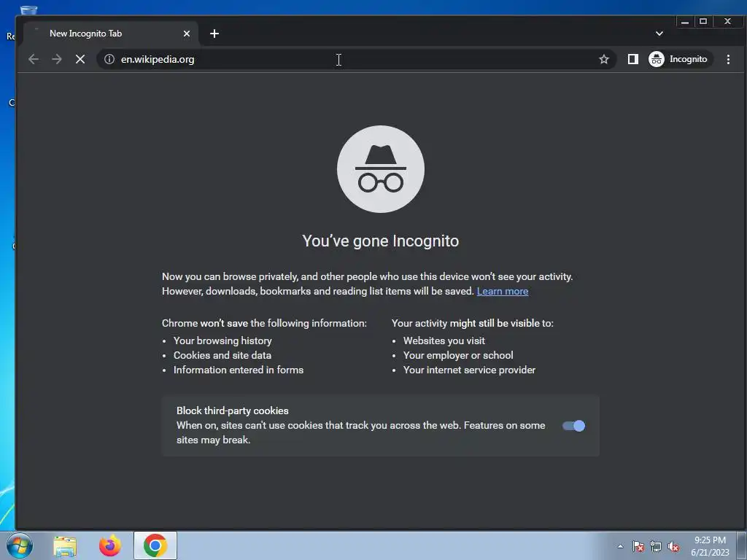
Task: Show hidden system tray icons
Action: (620, 546)
